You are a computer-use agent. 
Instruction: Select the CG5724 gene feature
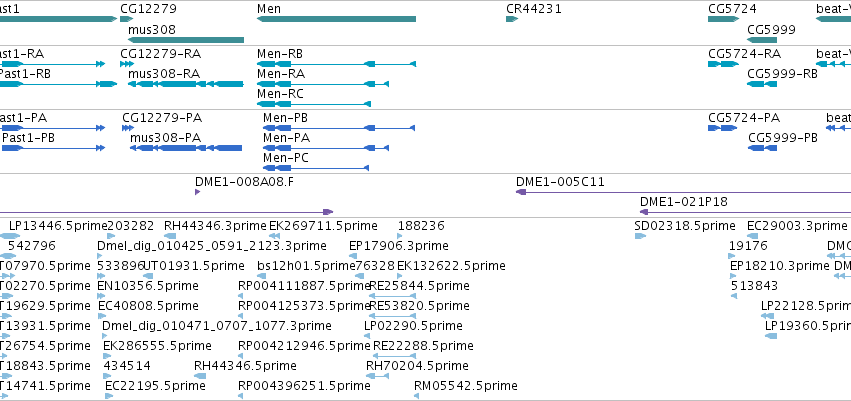723,19
